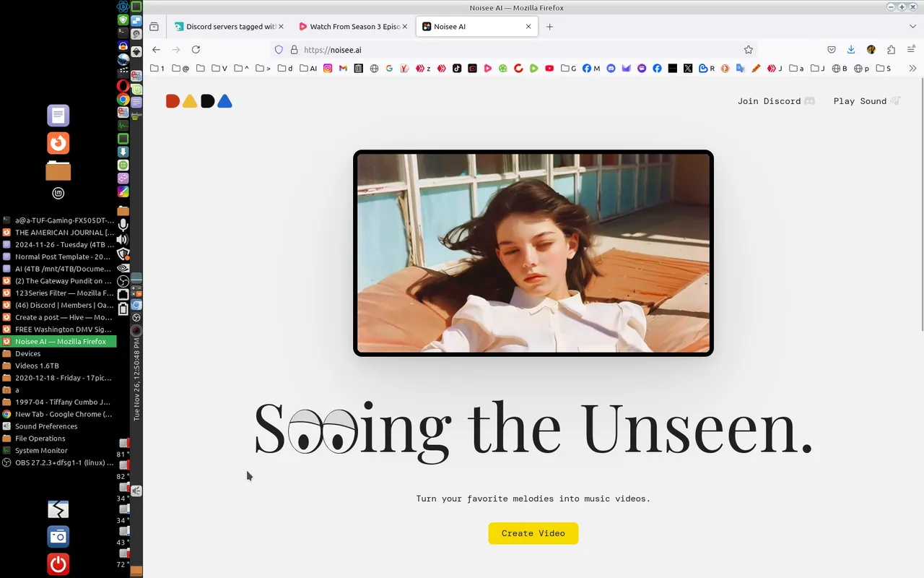Image resolution: width=924 pixels, height=578 pixels.
Task: Switch to 123Series Filter Firefox window
Action: point(58,293)
